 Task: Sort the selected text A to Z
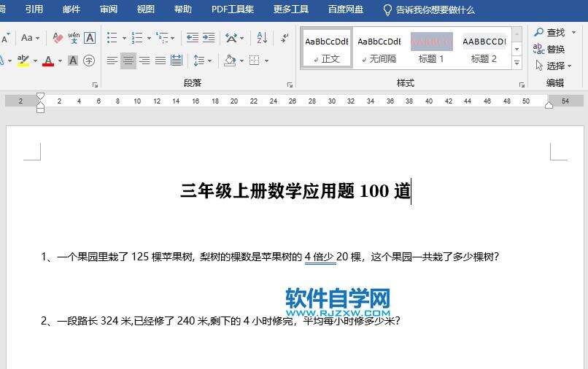click(262, 38)
